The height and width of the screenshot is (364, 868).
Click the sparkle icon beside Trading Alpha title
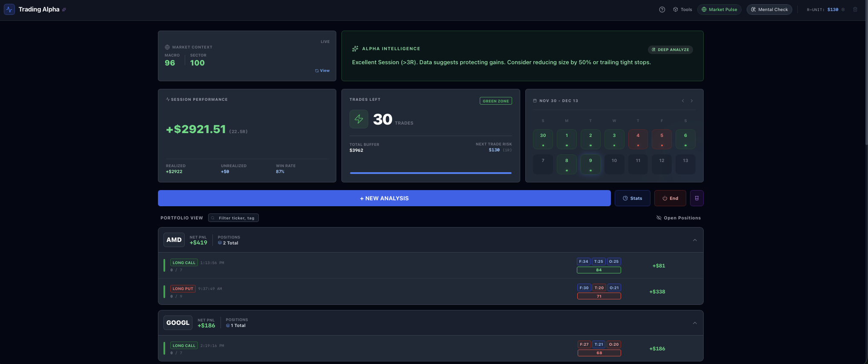click(64, 9)
